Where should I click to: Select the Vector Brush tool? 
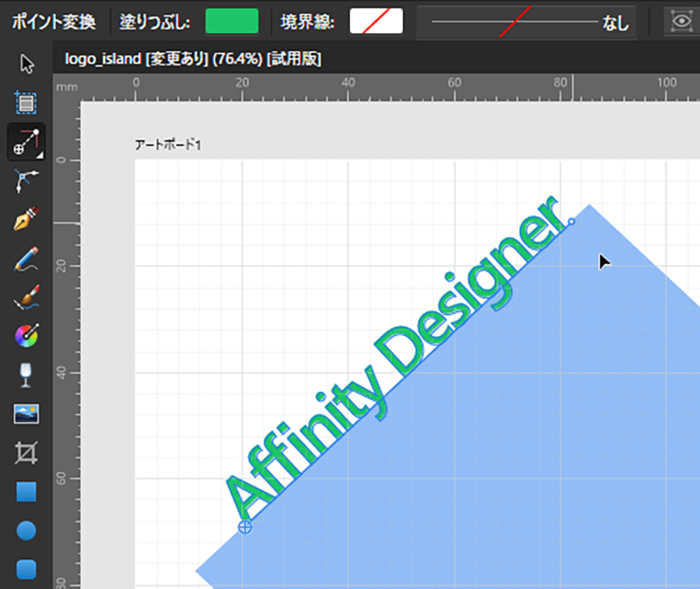26,297
